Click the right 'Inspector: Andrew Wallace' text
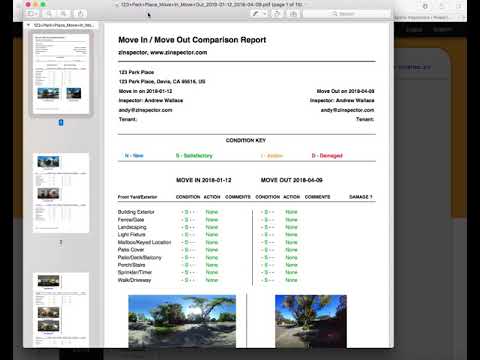This screenshot has width=480, height=360. [x=342, y=100]
